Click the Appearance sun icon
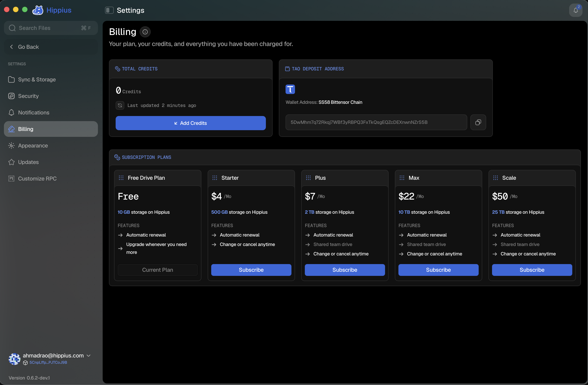 click(11, 146)
